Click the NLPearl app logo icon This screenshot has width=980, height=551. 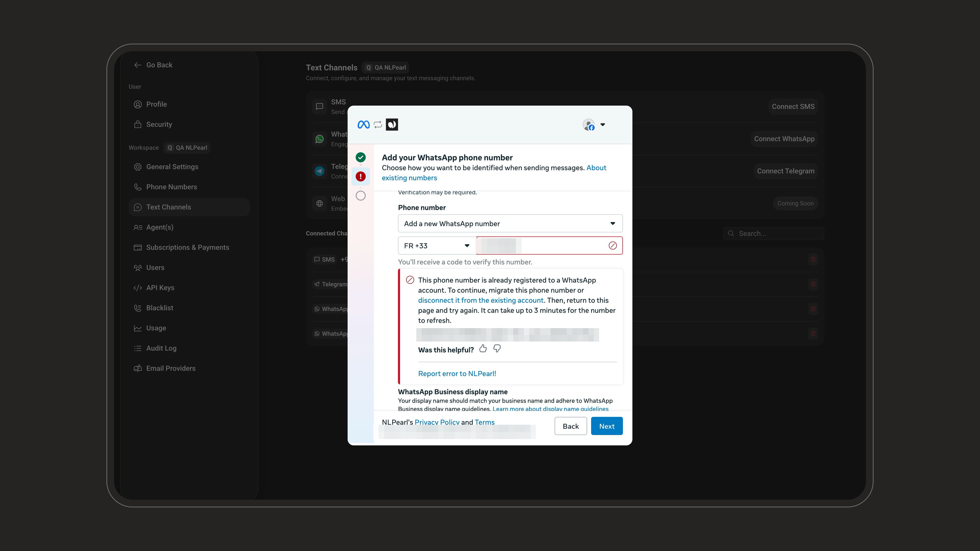point(392,125)
